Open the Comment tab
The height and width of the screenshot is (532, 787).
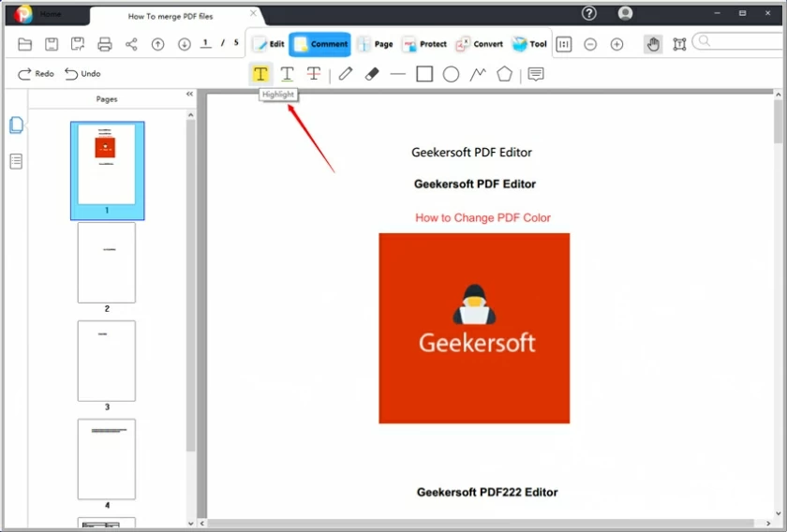(x=320, y=44)
